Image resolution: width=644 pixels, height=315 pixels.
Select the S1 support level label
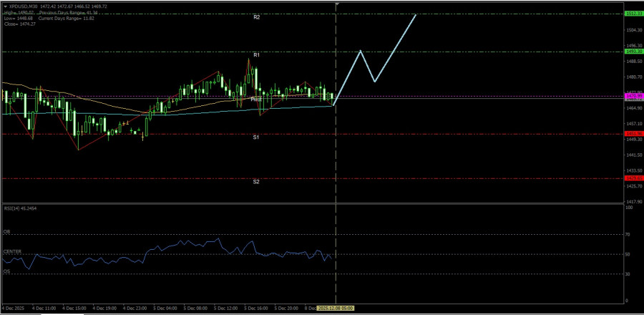(x=256, y=137)
